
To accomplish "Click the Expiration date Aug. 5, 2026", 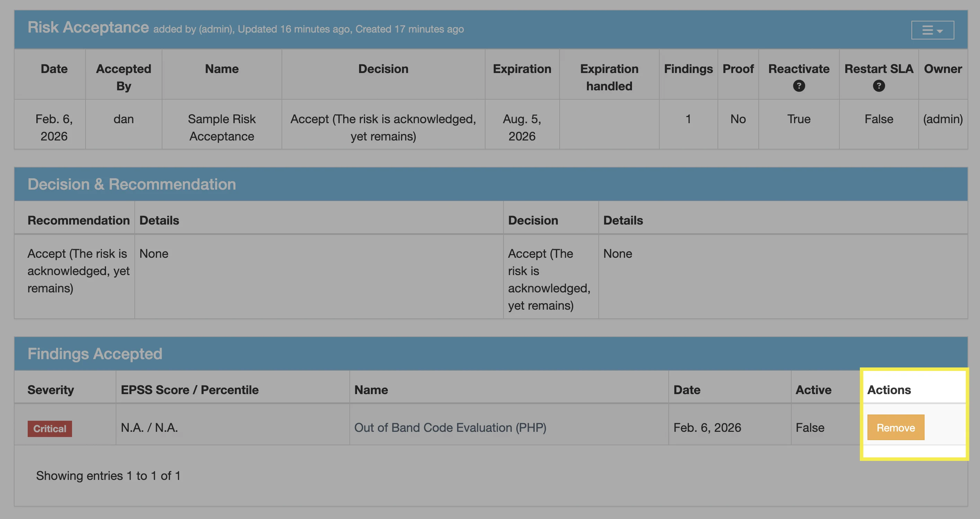I will 522,127.
